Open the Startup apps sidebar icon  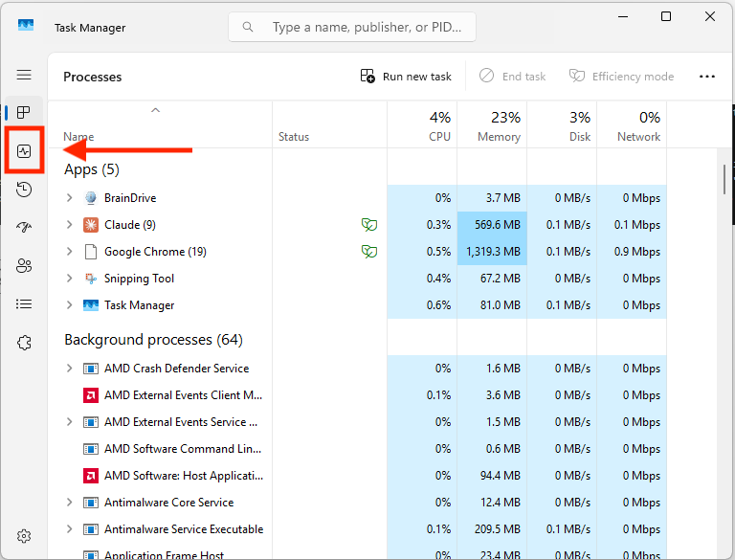coord(24,228)
